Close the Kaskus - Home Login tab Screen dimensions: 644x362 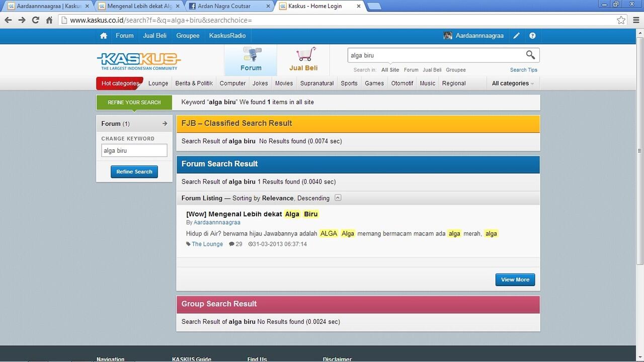point(359,6)
